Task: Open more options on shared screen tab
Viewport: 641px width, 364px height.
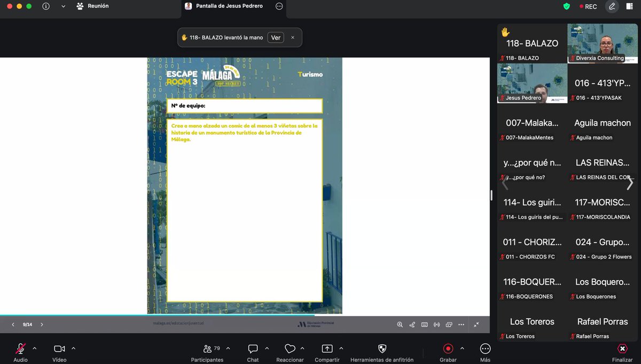Action: click(x=279, y=6)
